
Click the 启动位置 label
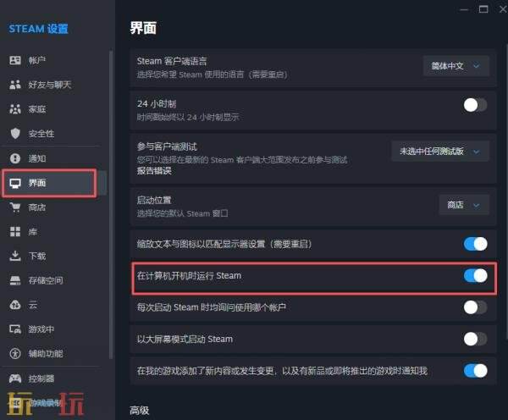[x=154, y=200]
